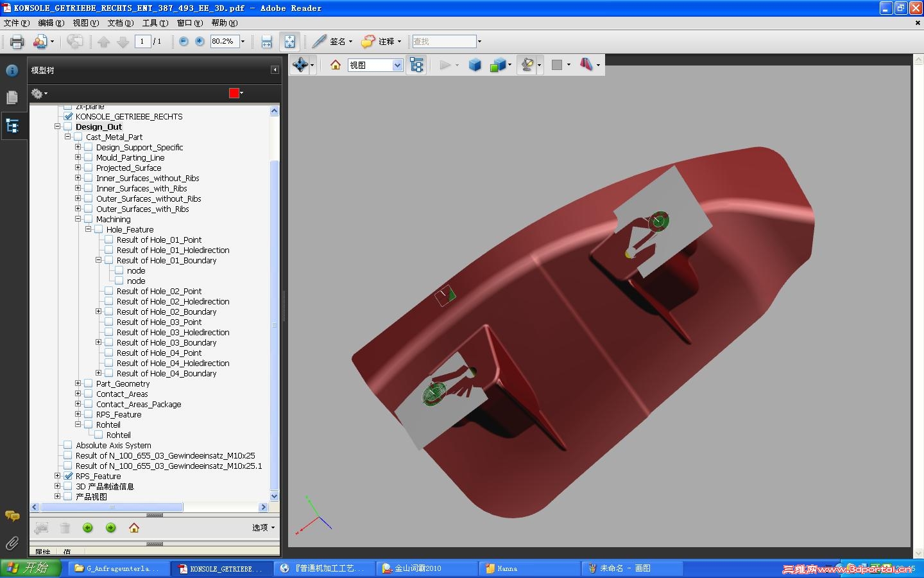Click the red color swatch in model tree
Image resolution: width=924 pixels, height=578 pixels.
[234, 93]
